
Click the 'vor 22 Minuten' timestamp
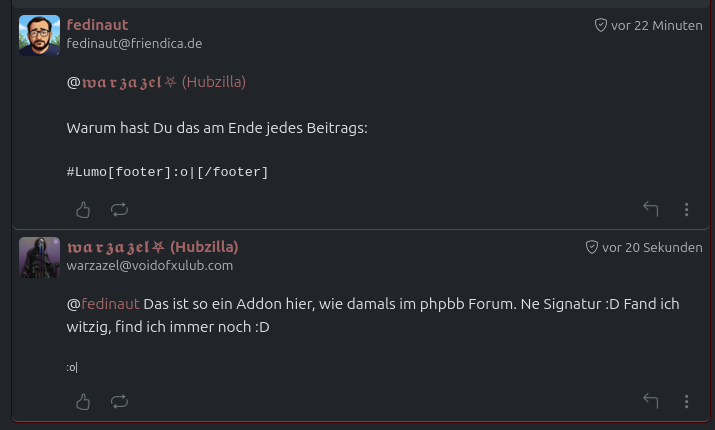click(x=657, y=25)
